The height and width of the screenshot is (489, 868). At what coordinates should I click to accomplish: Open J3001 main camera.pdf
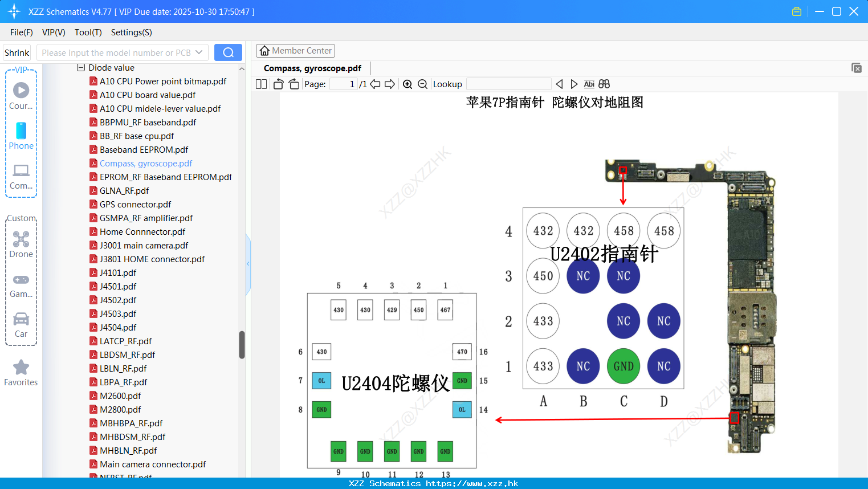(x=144, y=246)
